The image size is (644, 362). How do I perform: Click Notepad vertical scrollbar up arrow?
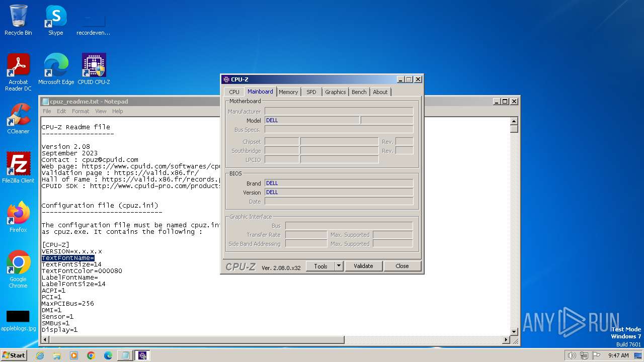pos(514,121)
